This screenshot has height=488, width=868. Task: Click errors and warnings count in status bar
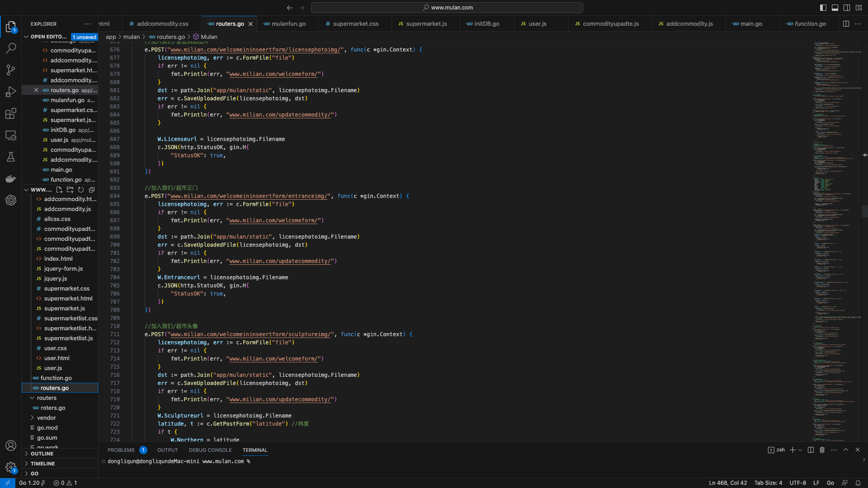[66, 483]
